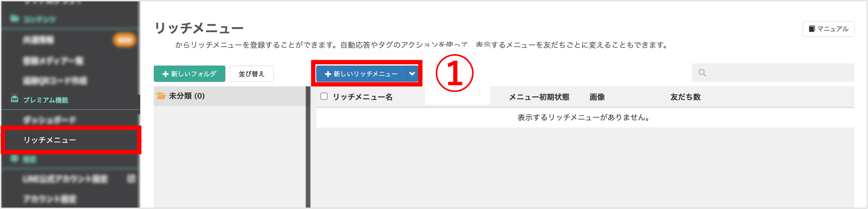Open the マニュアル link button
The height and width of the screenshot is (209, 868).
tap(828, 29)
